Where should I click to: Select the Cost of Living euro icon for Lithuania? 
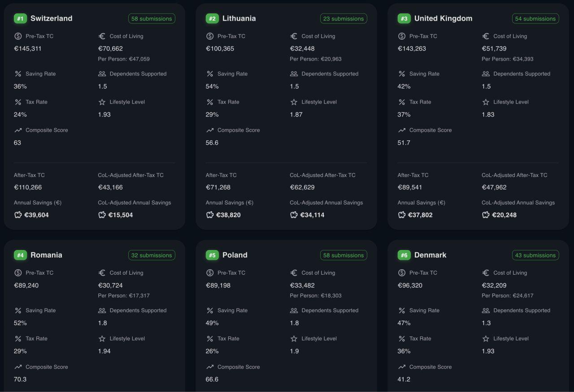tap(293, 36)
